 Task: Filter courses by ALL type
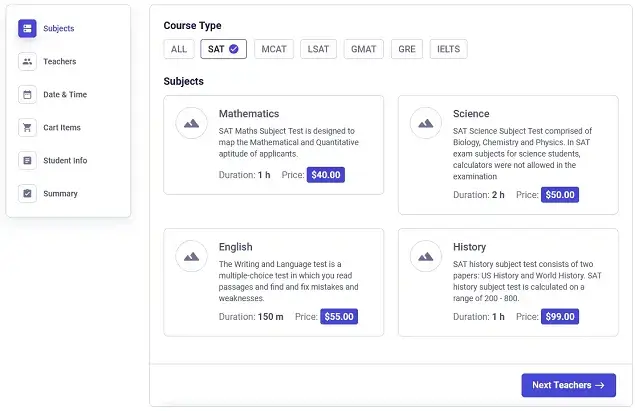(x=179, y=49)
